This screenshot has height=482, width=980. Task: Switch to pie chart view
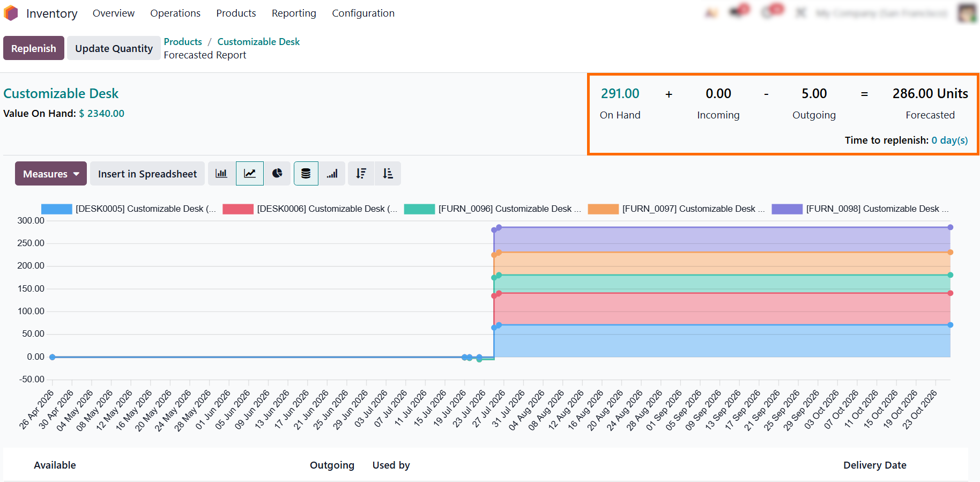pyautogui.click(x=277, y=174)
